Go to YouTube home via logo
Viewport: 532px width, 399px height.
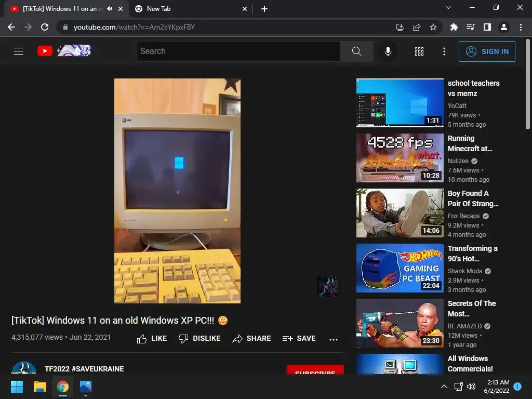pyautogui.click(x=64, y=51)
